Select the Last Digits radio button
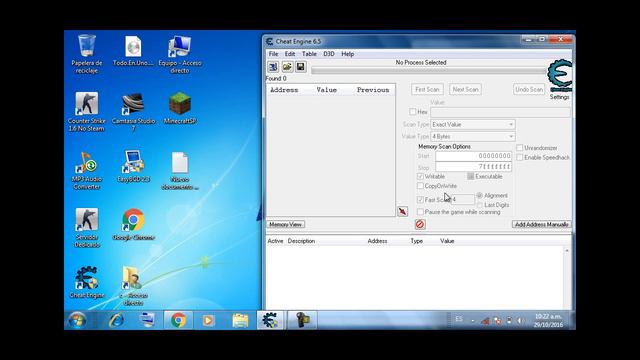The image size is (640, 360). (480, 205)
